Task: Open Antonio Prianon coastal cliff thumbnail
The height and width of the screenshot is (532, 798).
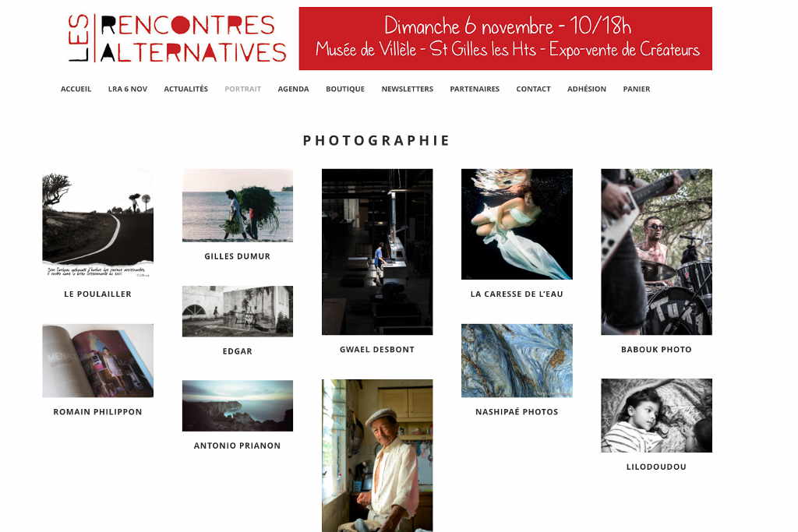Action: coord(238,405)
